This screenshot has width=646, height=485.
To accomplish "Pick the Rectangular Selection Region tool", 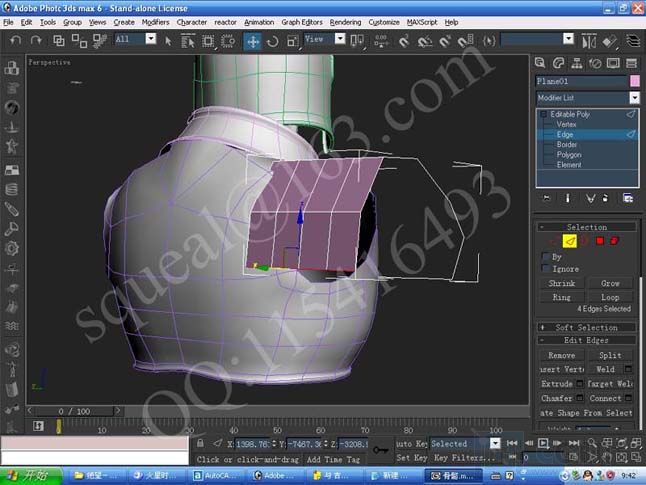I will pos(208,41).
